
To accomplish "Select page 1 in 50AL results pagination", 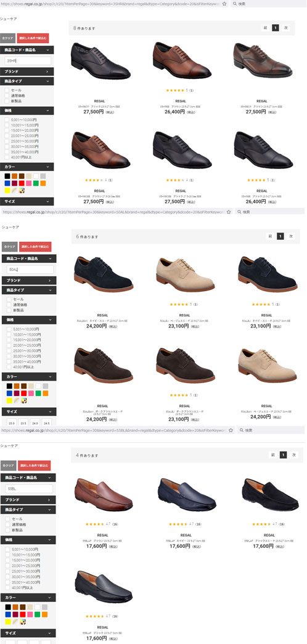I will 280,236.
